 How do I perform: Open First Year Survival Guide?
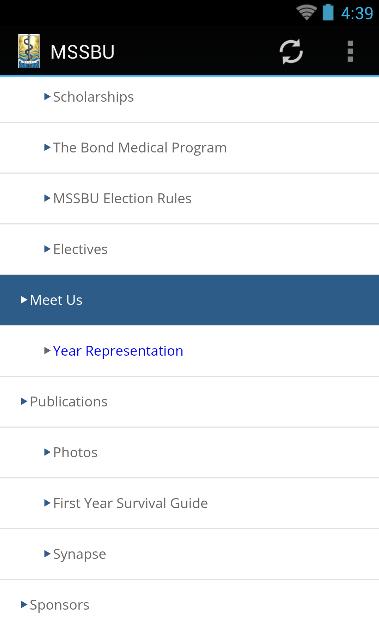190,503
